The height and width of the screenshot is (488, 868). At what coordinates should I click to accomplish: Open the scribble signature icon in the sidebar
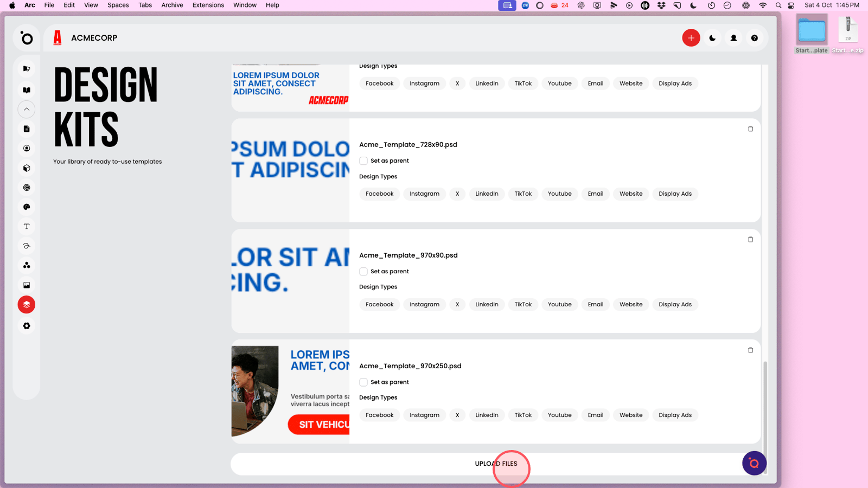coord(27,246)
